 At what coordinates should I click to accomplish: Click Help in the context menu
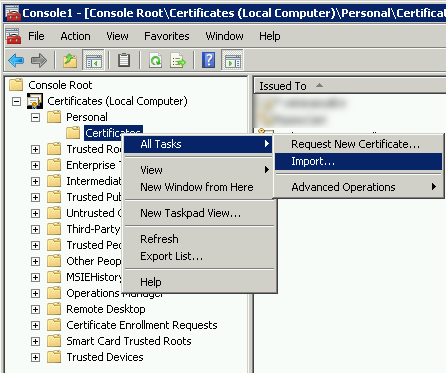pyautogui.click(x=199, y=282)
